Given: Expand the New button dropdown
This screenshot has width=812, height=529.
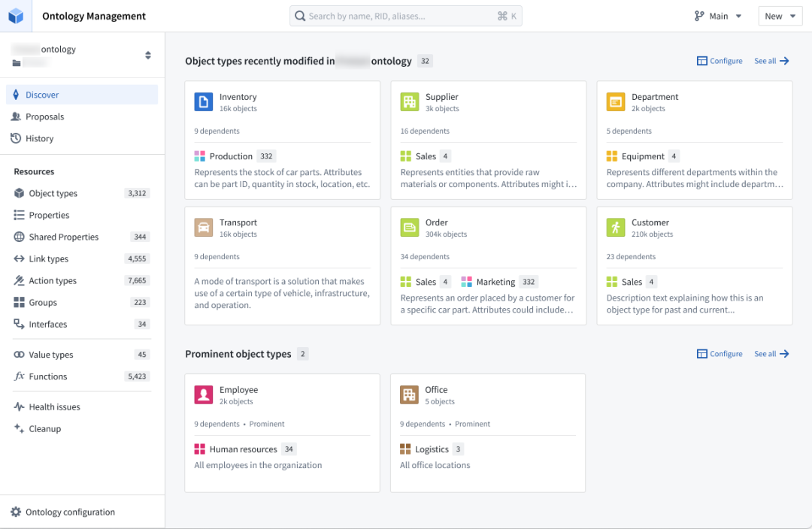Looking at the screenshot, I should pyautogui.click(x=780, y=16).
